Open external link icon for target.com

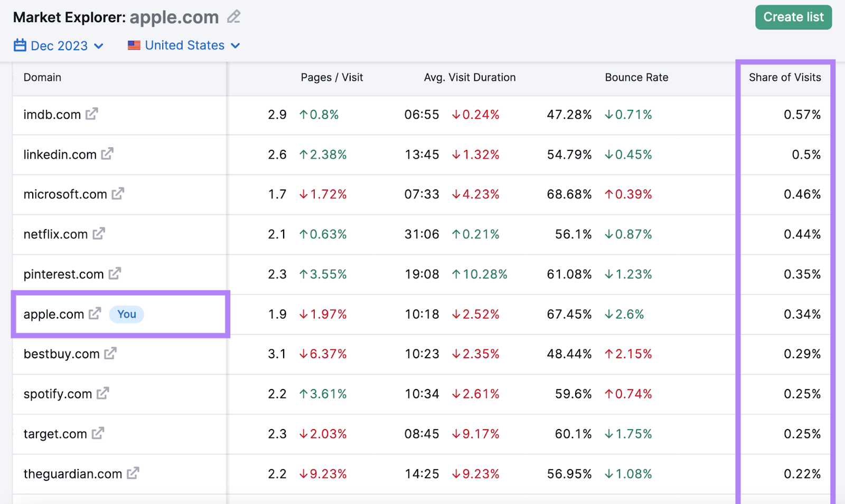pyautogui.click(x=98, y=433)
